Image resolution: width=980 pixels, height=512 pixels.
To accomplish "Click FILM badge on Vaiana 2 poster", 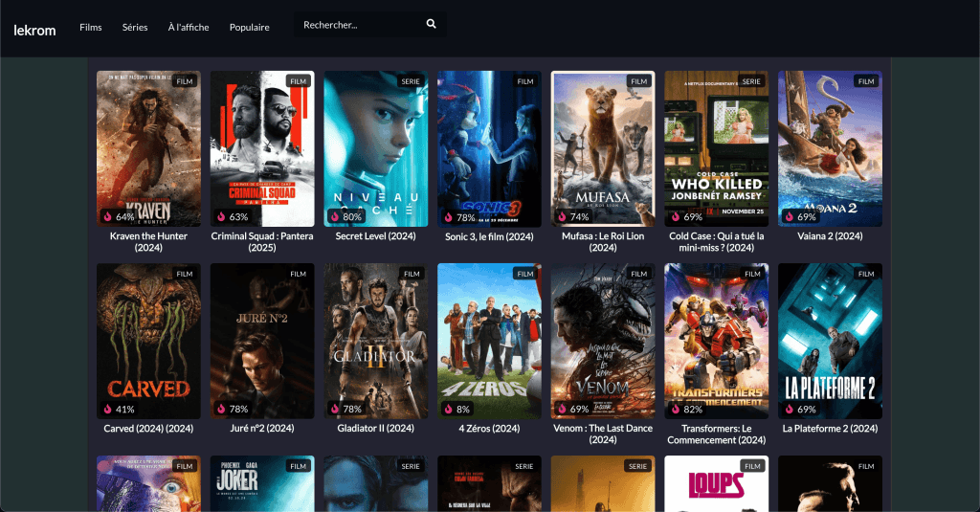I will click(866, 81).
